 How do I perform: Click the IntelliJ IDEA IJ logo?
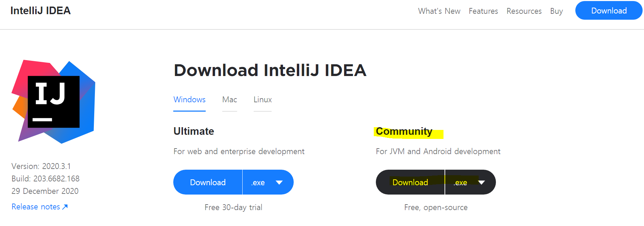coord(53,102)
